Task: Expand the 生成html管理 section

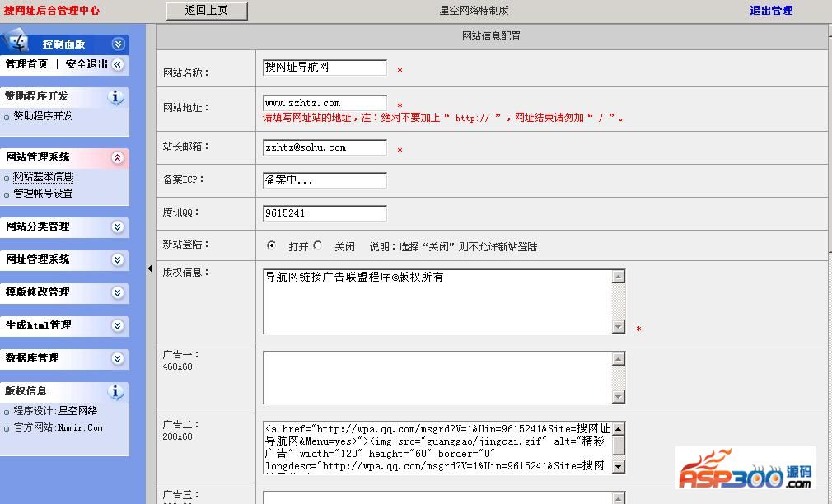Action: coord(118,326)
